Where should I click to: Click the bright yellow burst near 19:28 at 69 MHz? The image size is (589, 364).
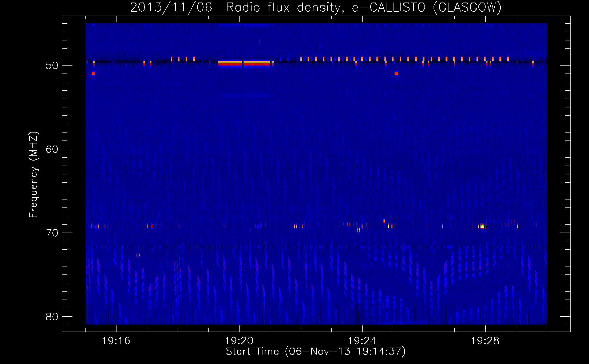(x=482, y=226)
